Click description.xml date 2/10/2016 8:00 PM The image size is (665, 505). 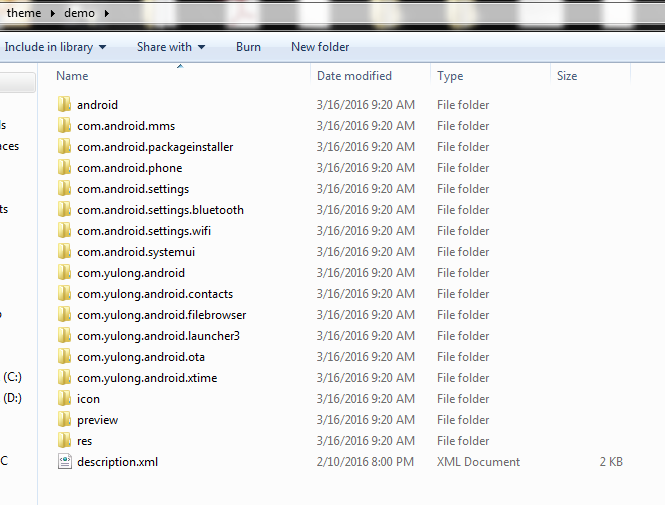click(365, 461)
